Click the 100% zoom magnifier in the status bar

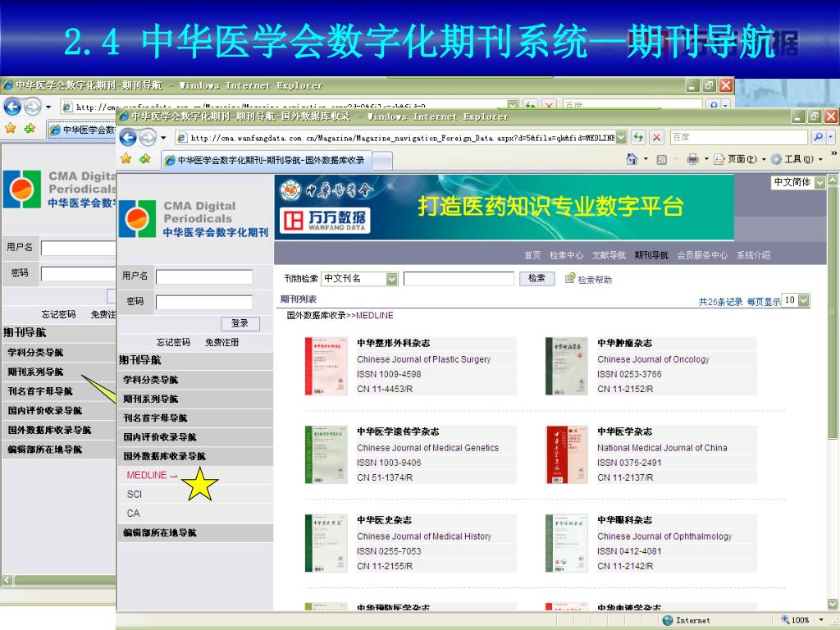pyautogui.click(x=785, y=620)
